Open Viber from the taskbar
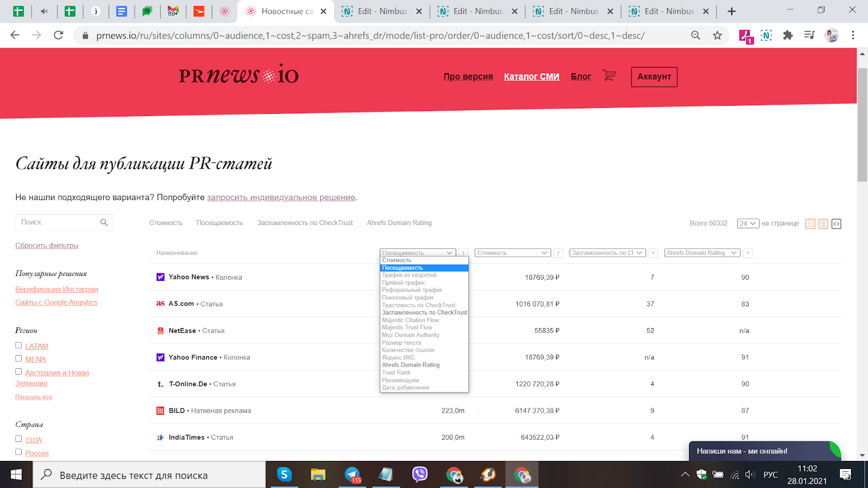This screenshot has width=868, height=488. [420, 475]
